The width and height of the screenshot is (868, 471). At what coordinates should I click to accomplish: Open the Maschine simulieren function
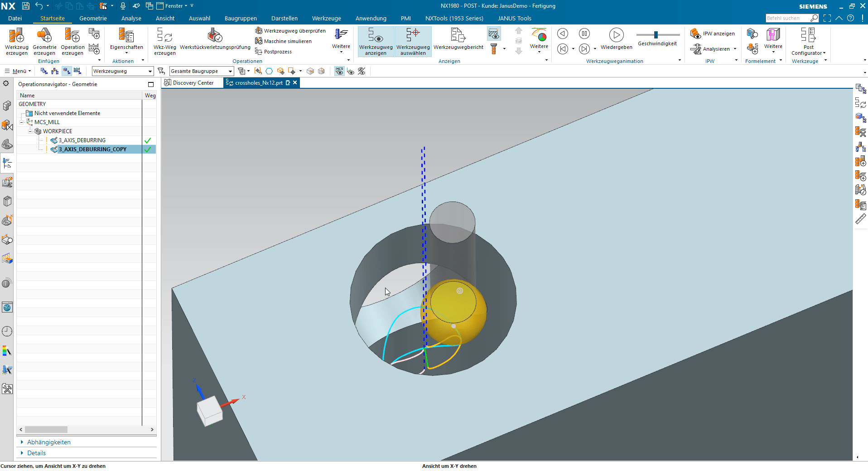click(x=284, y=41)
